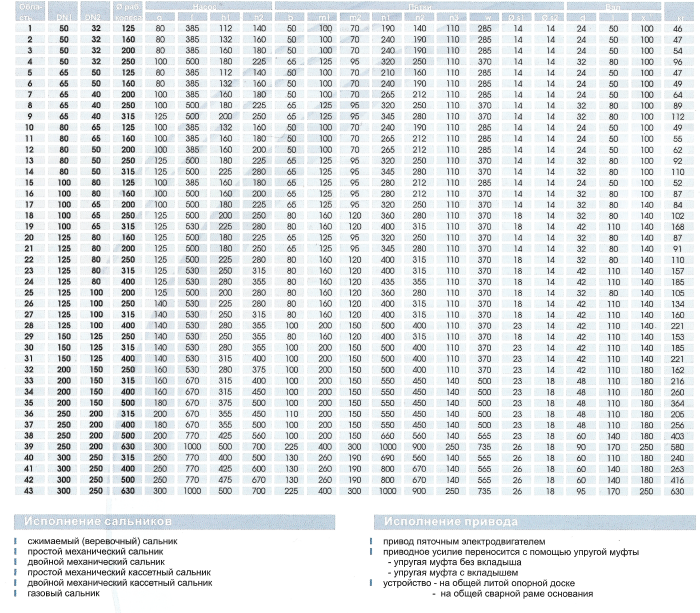This screenshot has width=700, height=613.
Task: Click row number 28 in first column
Action: pyautogui.click(x=29, y=325)
